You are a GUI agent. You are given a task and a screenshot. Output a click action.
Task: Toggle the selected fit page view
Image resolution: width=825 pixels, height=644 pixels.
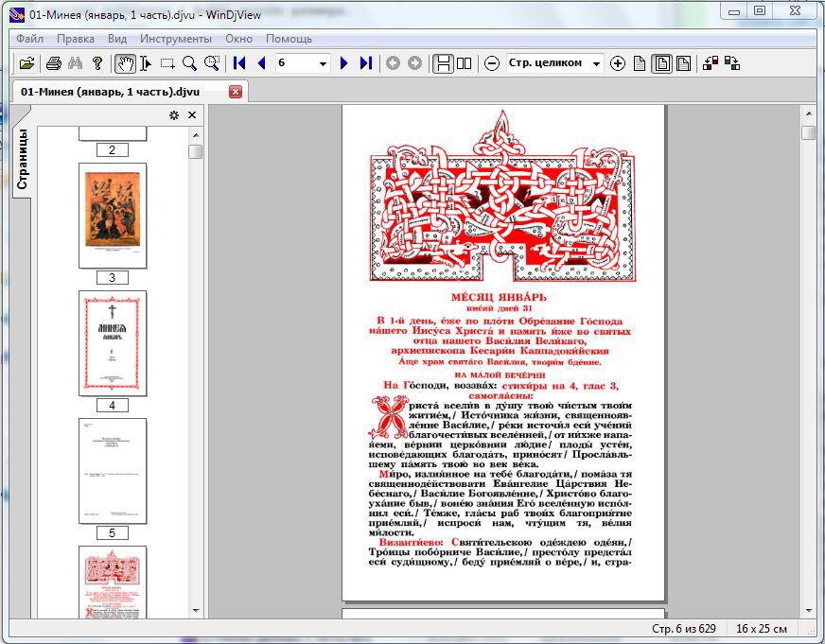[x=662, y=63]
